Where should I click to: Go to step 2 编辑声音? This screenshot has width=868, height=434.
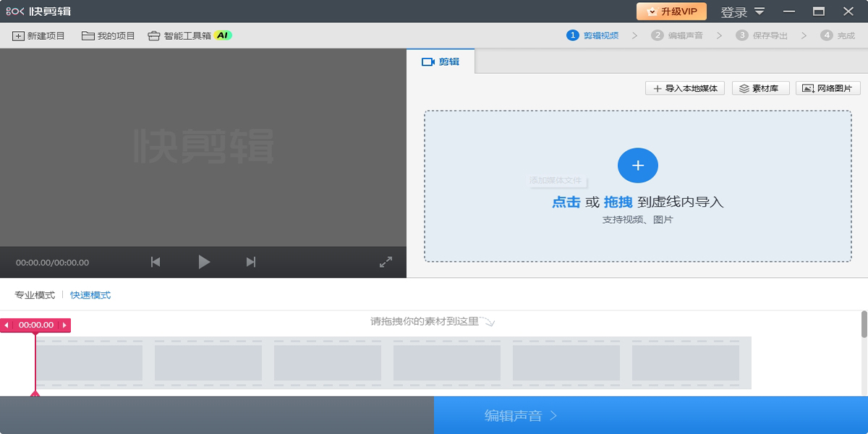677,35
